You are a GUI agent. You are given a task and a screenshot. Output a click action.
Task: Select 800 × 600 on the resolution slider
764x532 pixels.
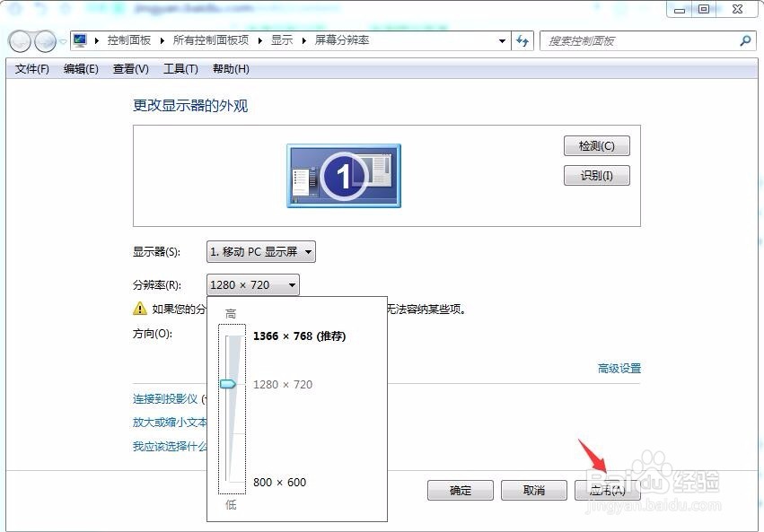pyautogui.click(x=280, y=483)
